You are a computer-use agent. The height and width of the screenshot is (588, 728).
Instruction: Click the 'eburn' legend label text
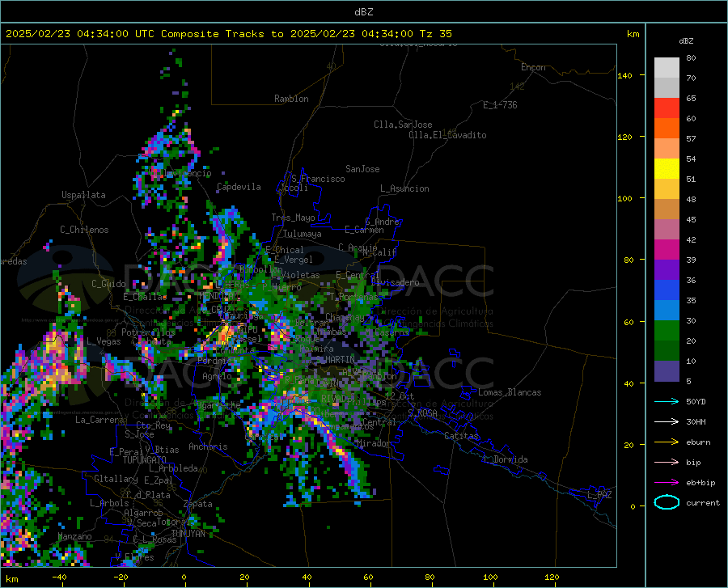[x=698, y=442]
